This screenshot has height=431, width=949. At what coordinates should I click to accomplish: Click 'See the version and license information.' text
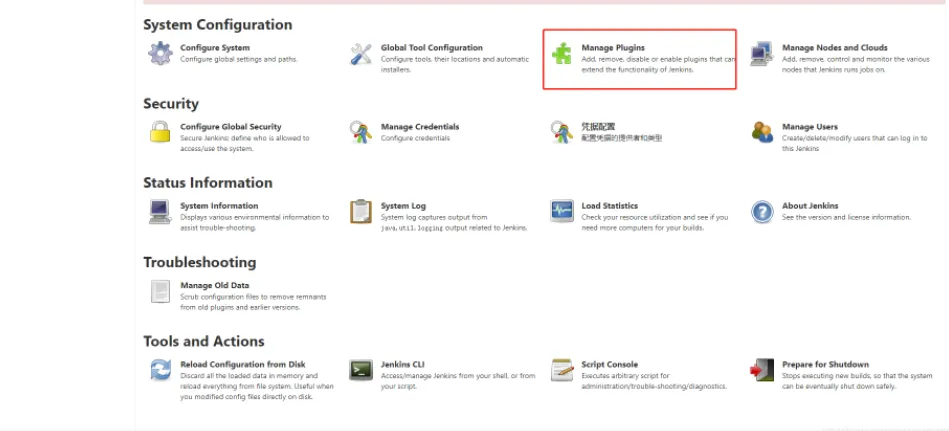pos(846,217)
